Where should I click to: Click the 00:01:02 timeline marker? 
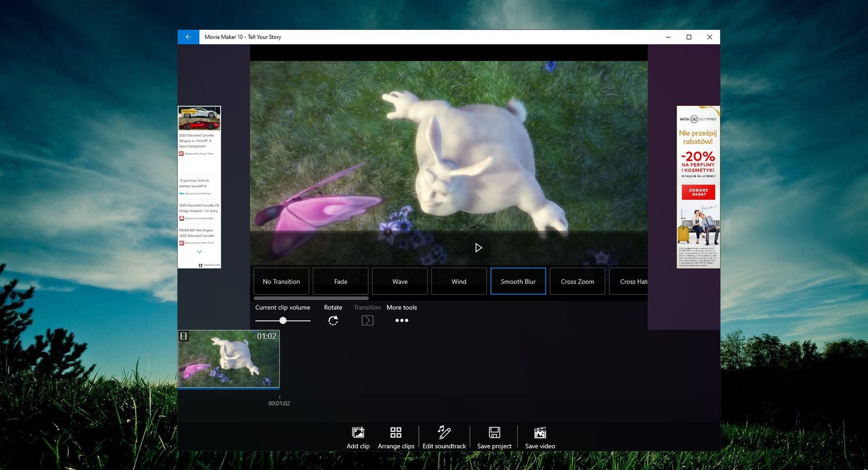(279, 403)
